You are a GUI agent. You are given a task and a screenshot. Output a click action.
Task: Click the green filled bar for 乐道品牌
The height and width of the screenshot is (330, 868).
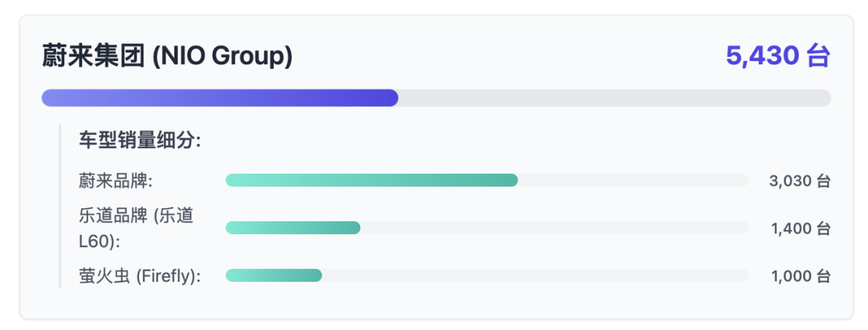tap(293, 228)
